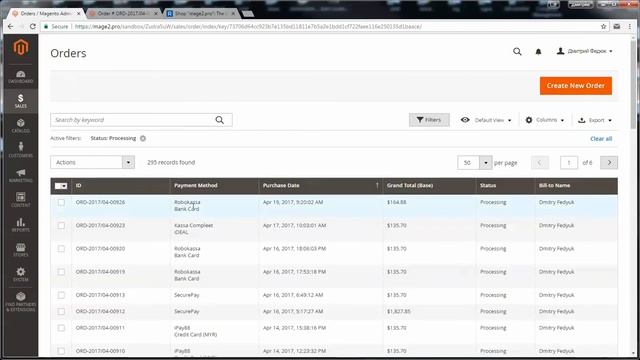Open the Reports menu in the sidebar
Viewport: 640px width, 360px height.
[21, 225]
